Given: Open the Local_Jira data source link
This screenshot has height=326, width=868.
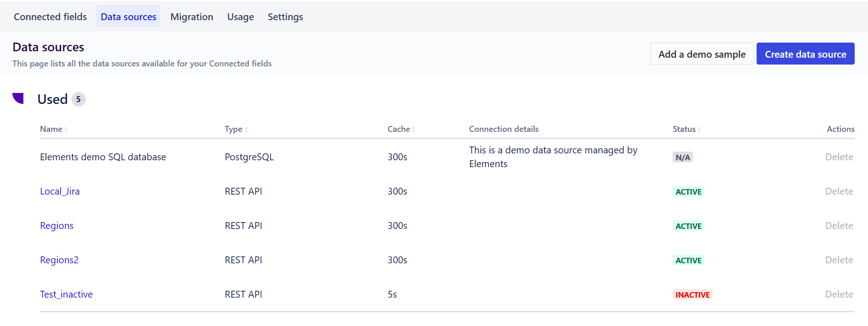Looking at the screenshot, I should (x=60, y=191).
